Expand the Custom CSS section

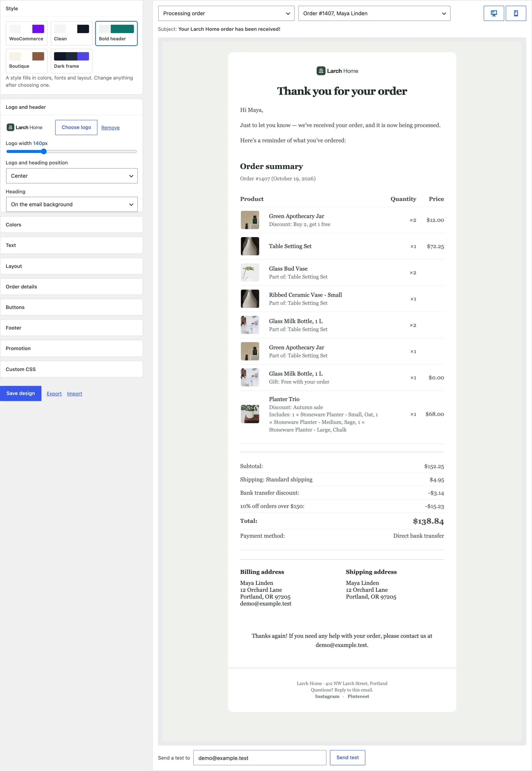[x=71, y=369]
